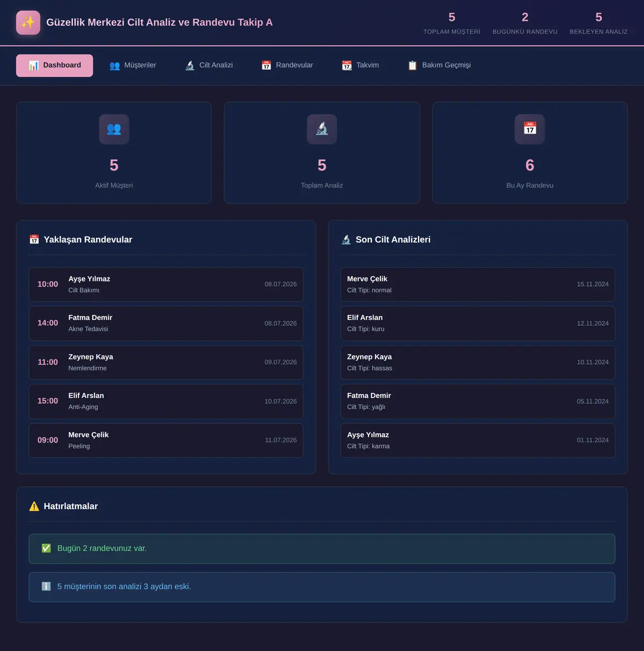Open the Takvim tab
644x651 pixels.
point(360,65)
